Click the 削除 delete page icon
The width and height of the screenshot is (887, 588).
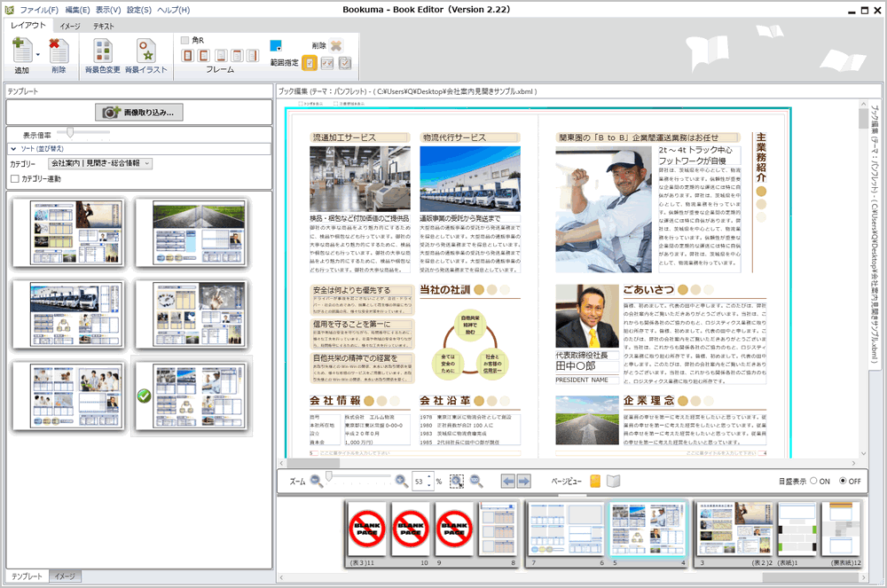point(59,51)
